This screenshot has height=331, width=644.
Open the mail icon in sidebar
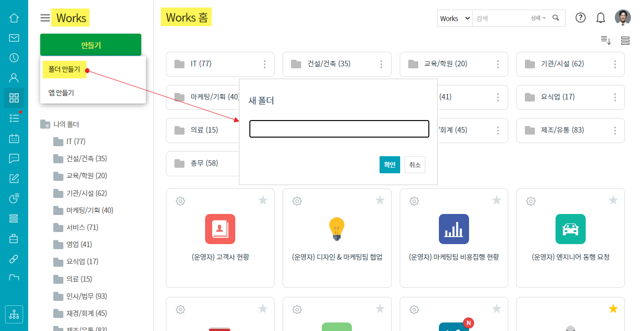tap(14, 38)
